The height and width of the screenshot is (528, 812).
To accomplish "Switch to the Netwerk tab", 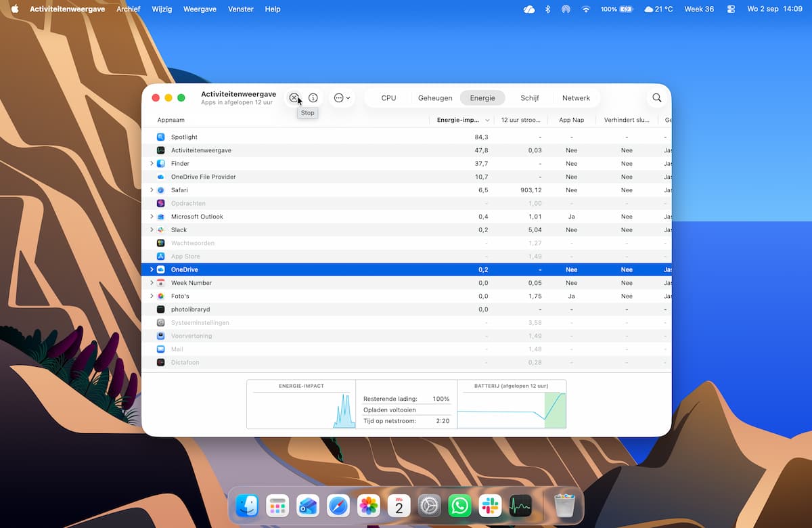I will [x=576, y=97].
